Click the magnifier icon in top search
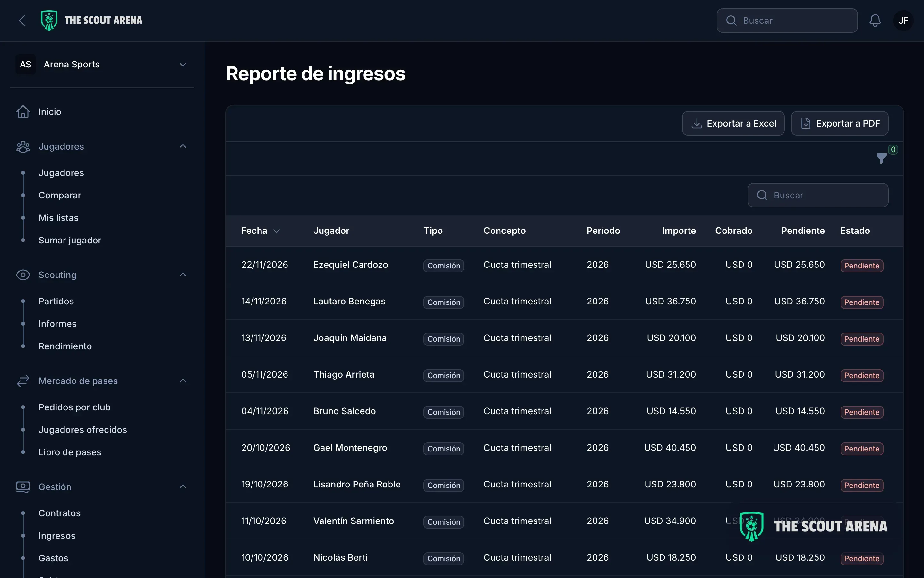924x578 pixels. (731, 21)
